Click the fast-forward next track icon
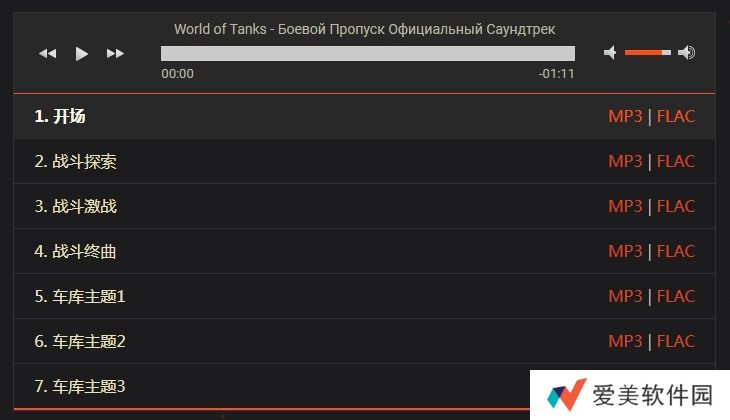 pyautogui.click(x=115, y=53)
